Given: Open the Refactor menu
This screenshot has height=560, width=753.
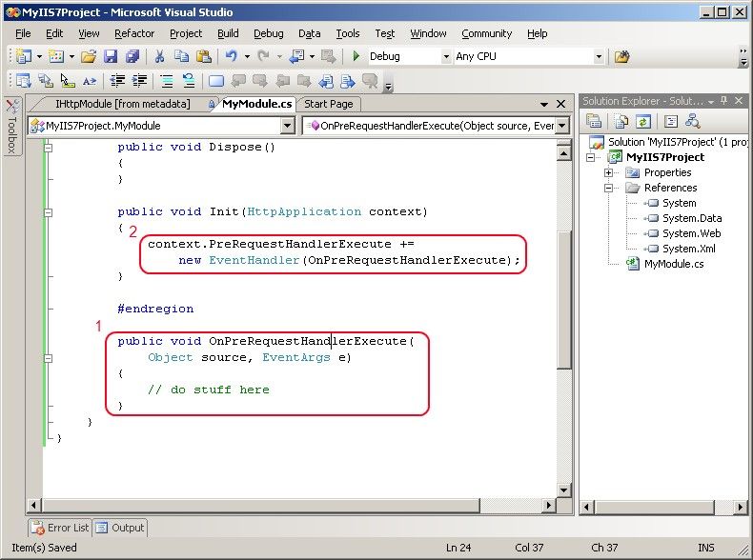Looking at the screenshot, I should pos(134,33).
